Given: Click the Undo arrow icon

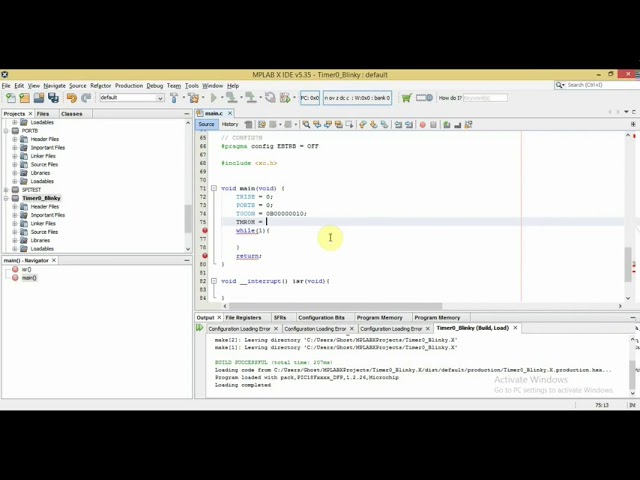Looking at the screenshot, I should 71,98.
